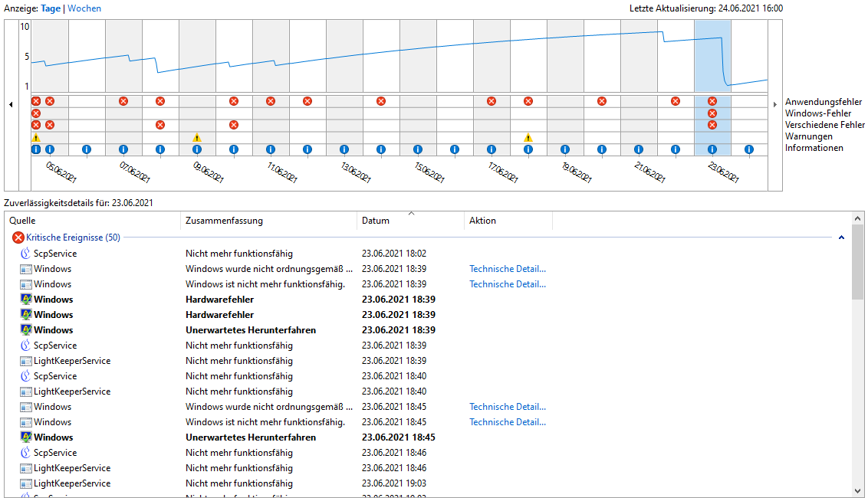This screenshot has height=498, width=868.
Task: Select the 'Unerwartetes Herunterfahren' row at 18:39
Action: (x=426, y=330)
